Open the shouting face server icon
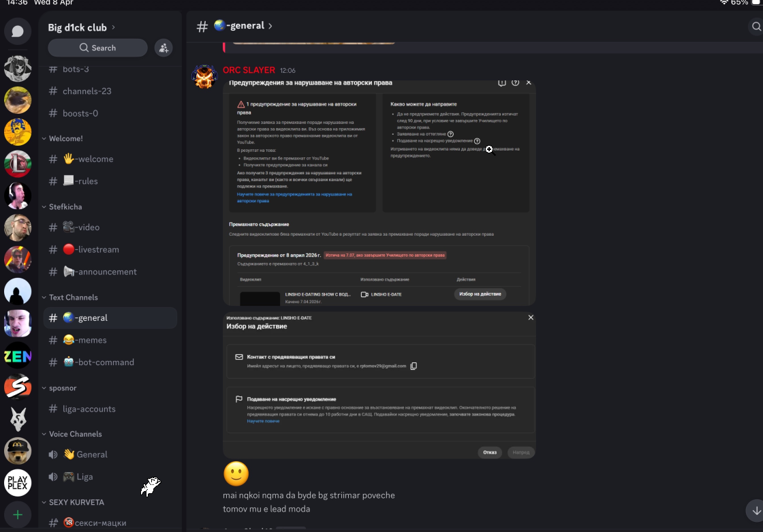 click(18, 324)
